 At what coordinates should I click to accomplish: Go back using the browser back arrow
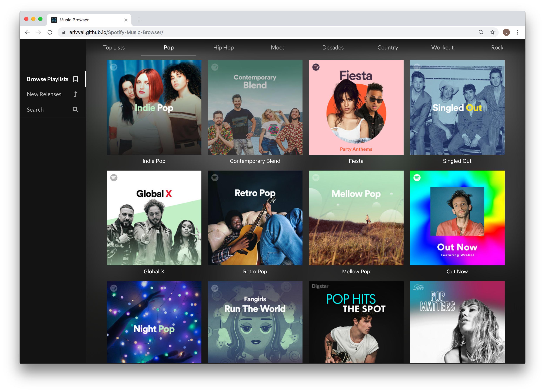coord(27,32)
